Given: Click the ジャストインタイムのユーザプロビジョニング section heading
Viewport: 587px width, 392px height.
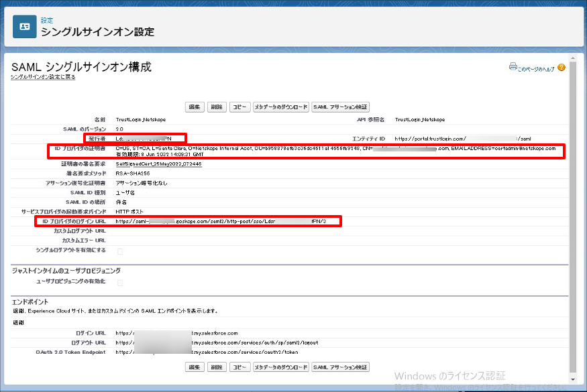Looking at the screenshot, I should 66,271.
